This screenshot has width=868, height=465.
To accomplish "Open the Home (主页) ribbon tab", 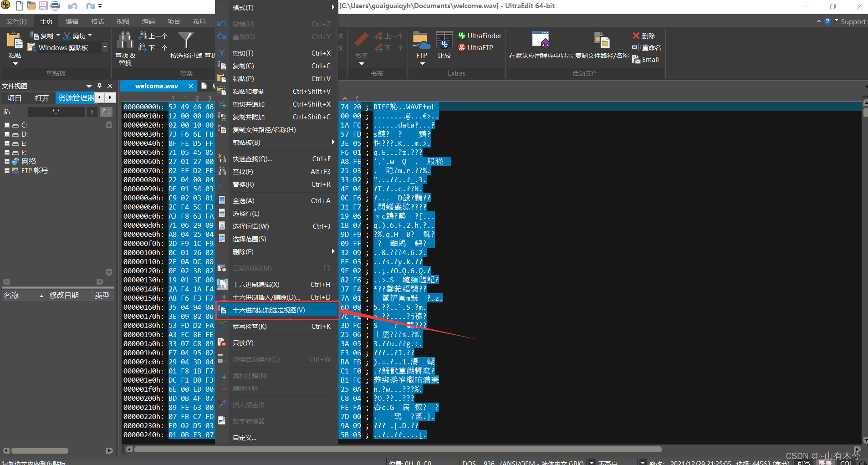I will (x=46, y=21).
